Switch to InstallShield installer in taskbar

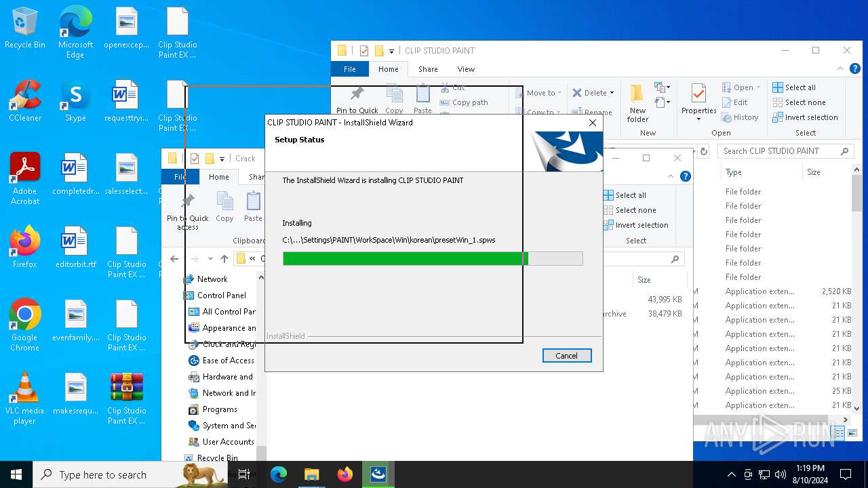378,474
